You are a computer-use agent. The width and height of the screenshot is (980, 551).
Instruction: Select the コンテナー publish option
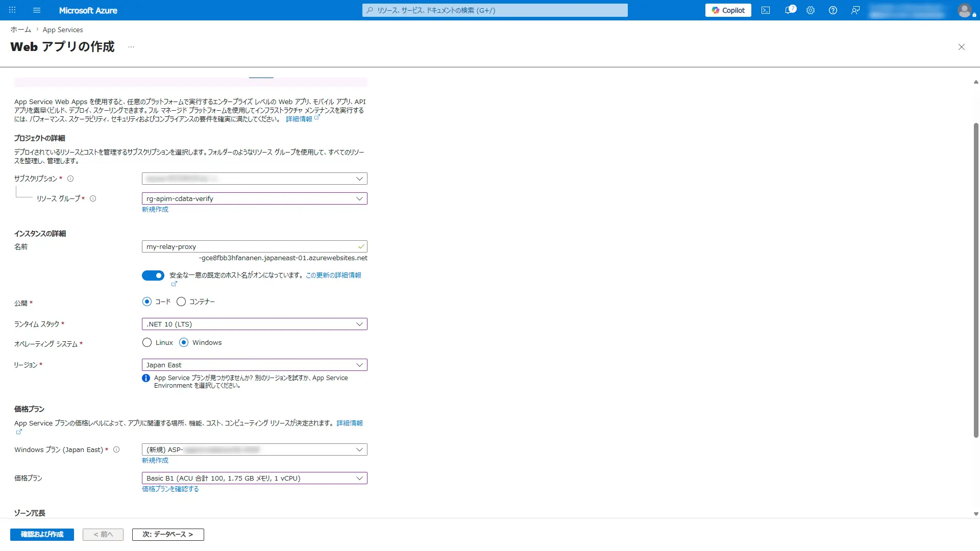(x=181, y=302)
